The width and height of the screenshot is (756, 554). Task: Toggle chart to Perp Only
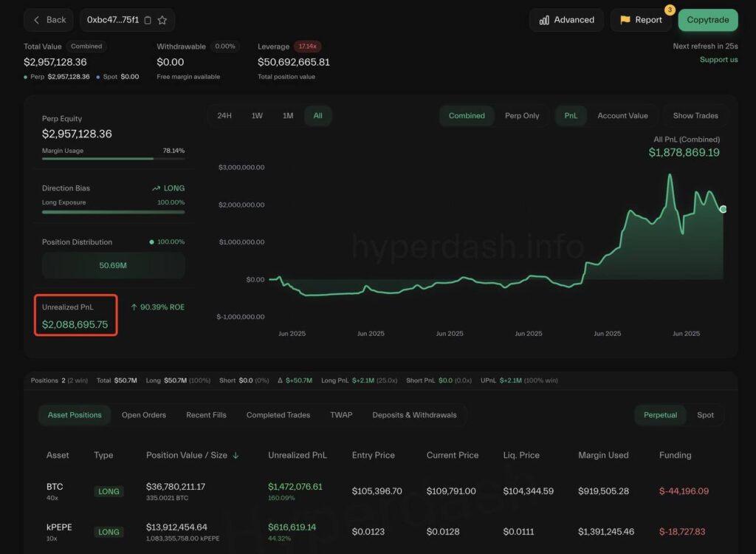point(522,116)
